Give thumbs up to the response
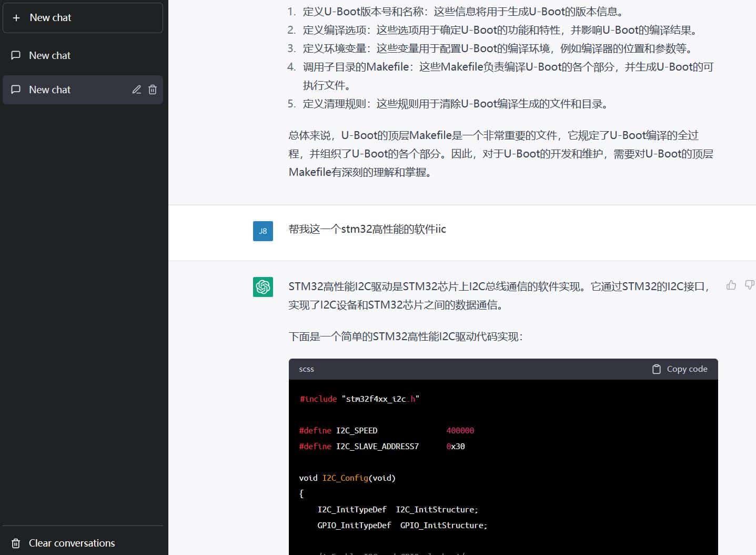756x555 pixels. coord(731,285)
